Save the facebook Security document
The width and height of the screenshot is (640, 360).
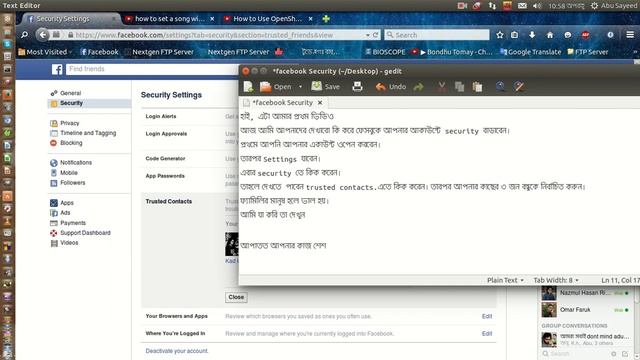pyautogui.click(x=325, y=87)
